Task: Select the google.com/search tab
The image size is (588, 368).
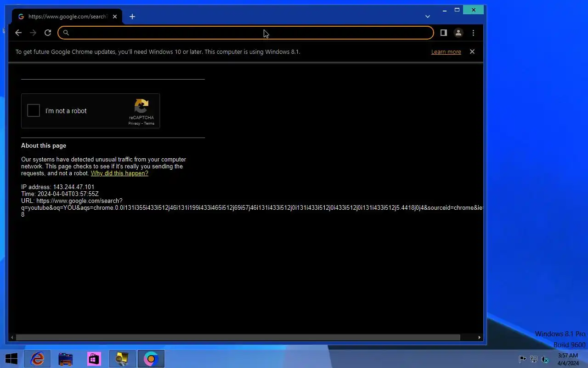Action: [x=67, y=17]
